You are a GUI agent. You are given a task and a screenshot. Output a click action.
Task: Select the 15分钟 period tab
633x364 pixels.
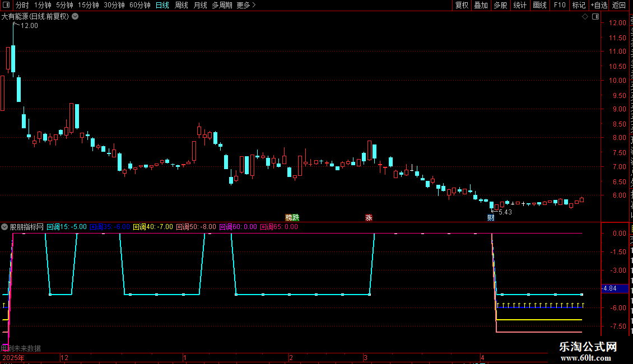point(89,5)
